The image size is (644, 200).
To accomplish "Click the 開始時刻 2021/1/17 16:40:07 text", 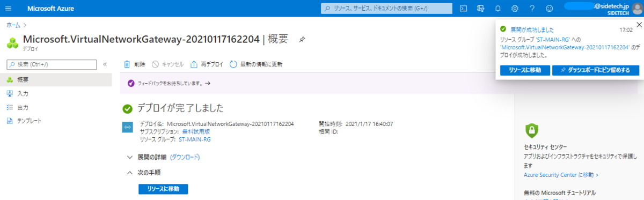I will tap(356, 124).
